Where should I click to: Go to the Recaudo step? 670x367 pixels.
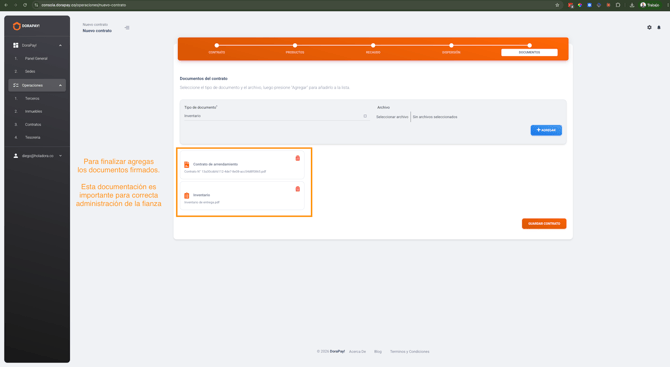click(x=373, y=53)
